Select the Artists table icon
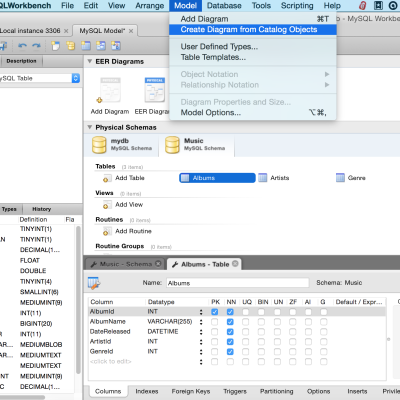Viewport: 400px width, 400px height. pyautogui.click(x=263, y=178)
